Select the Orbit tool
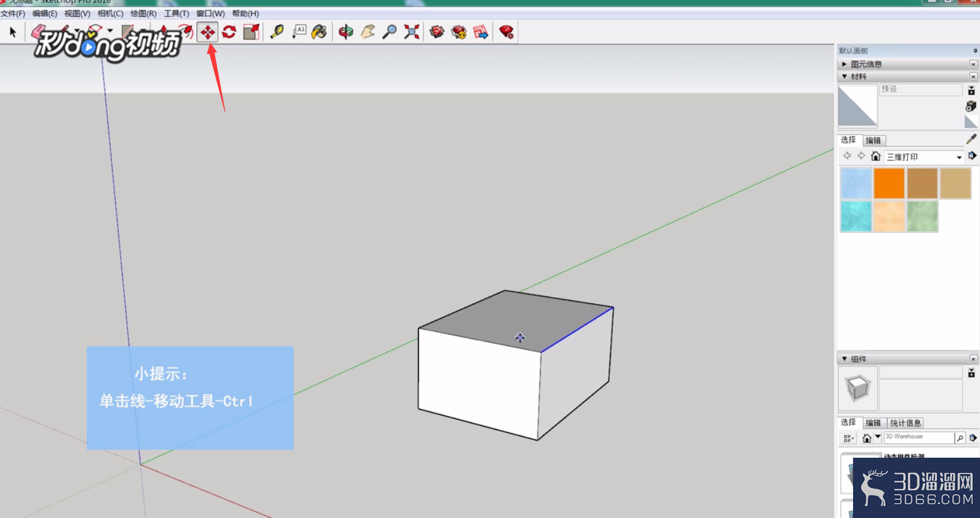980x518 pixels. 346,32
